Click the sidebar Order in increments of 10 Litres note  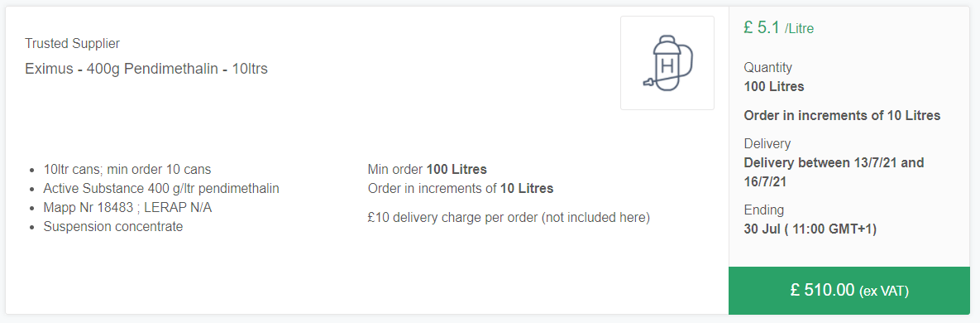coord(842,115)
